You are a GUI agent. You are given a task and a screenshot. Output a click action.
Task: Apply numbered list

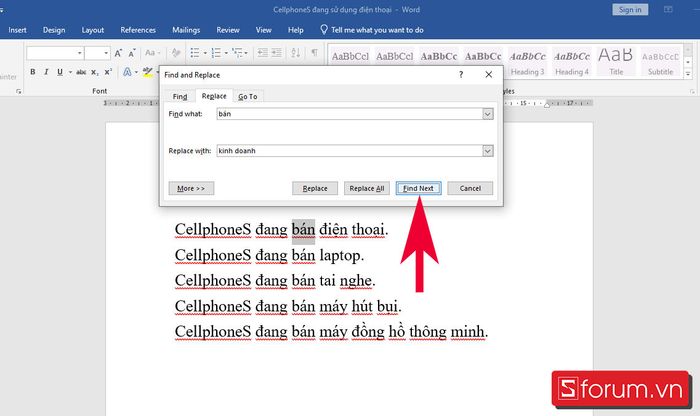click(216, 53)
